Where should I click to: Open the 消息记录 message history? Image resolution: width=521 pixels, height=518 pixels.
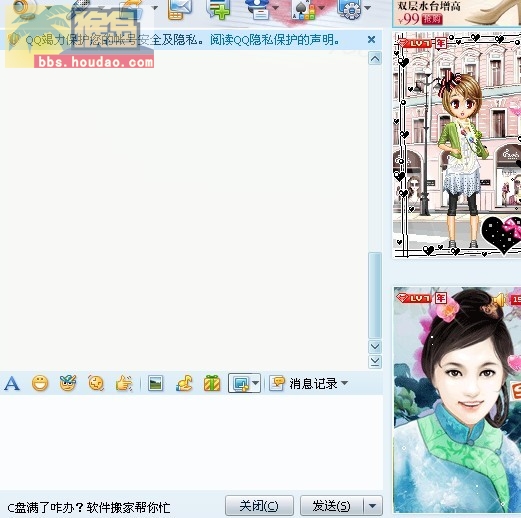point(313,384)
